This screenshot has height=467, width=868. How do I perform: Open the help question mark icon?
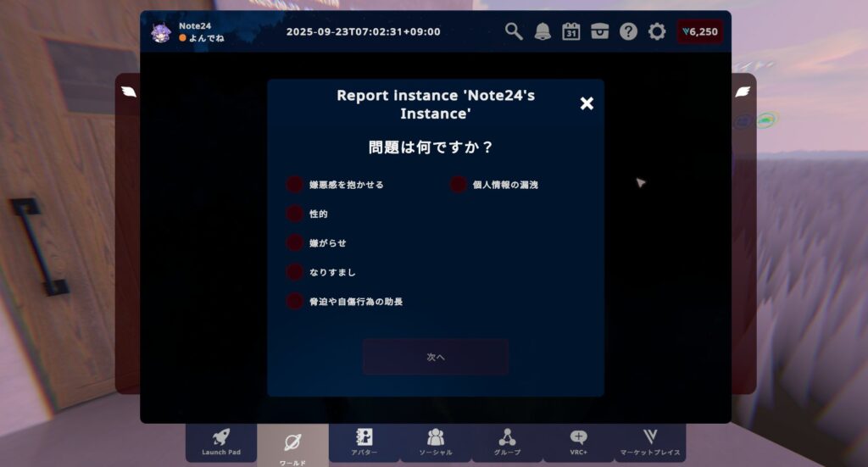(628, 31)
